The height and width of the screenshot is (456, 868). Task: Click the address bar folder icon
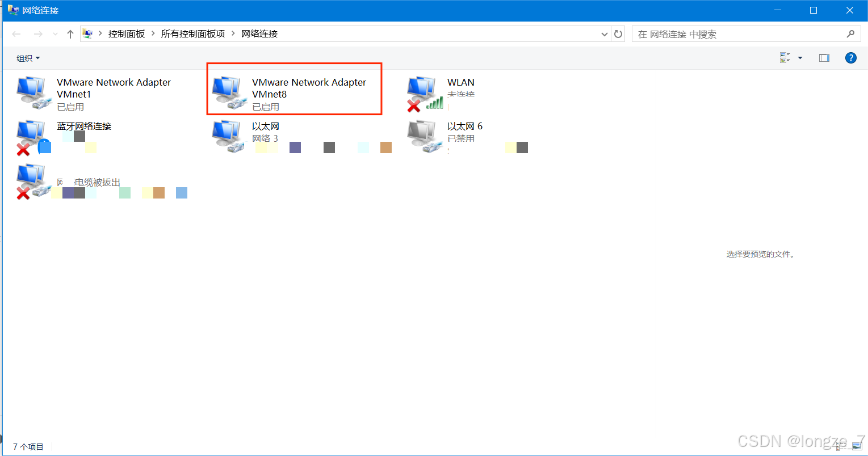point(87,34)
